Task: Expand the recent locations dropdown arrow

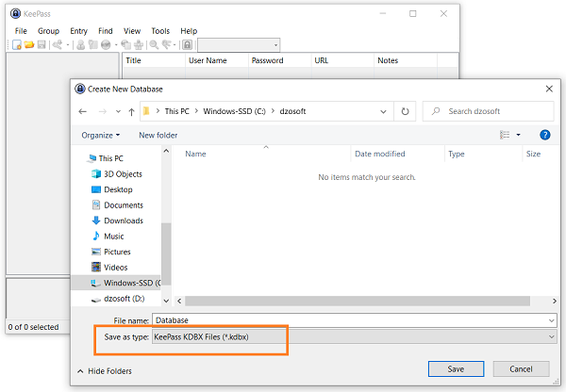Action: tap(118, 112)
